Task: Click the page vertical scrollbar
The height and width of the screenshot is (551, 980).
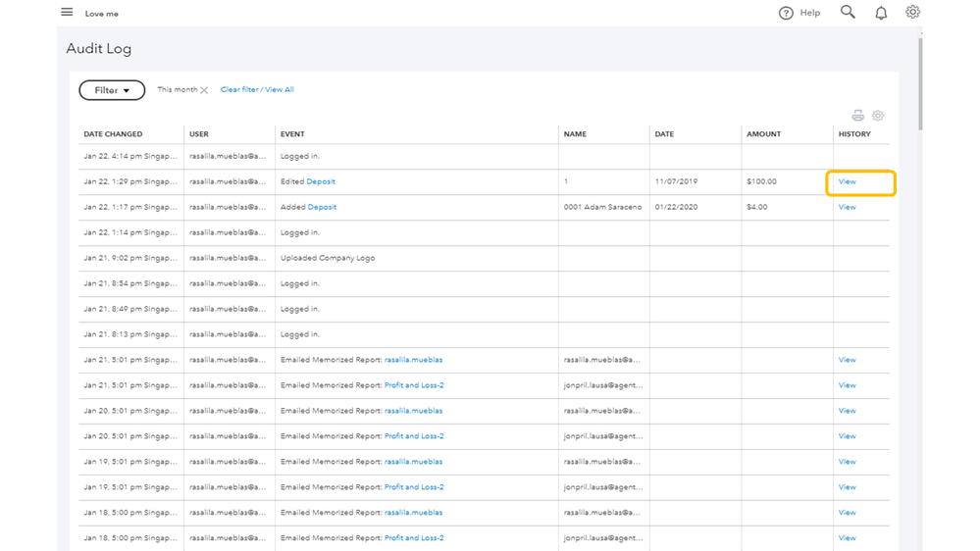Action: [920, 84]
